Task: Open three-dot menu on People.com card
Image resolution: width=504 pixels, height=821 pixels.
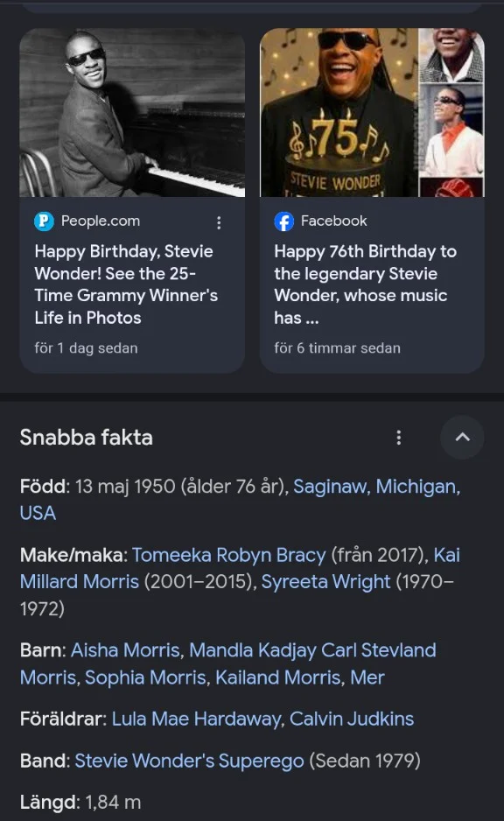Action: (219, 222)
